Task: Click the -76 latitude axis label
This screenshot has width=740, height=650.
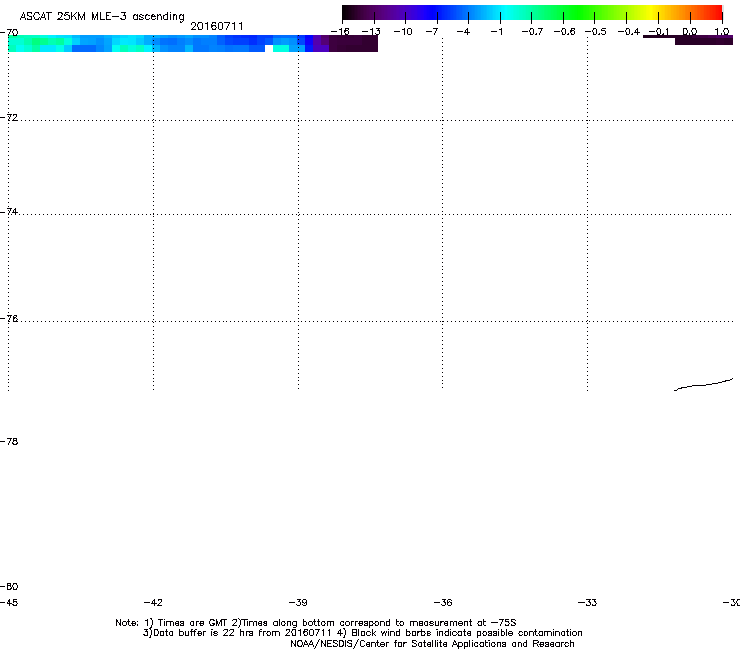Action: [9, 319]
